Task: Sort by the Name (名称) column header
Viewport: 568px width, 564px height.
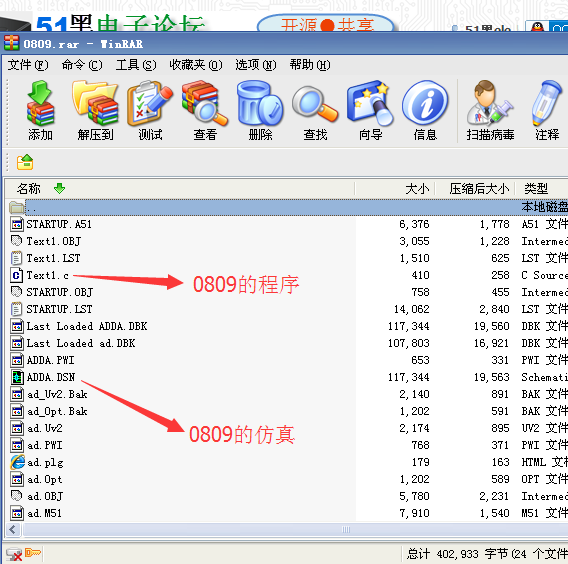Action: click(x=180, y=189)
